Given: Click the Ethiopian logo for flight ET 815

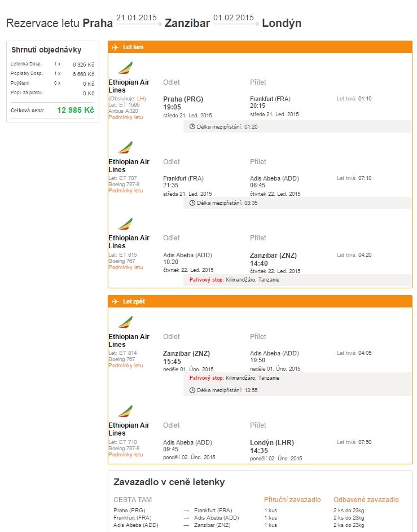Looking at the screenshot, I should pyautogui.click(x=125, y=224).
